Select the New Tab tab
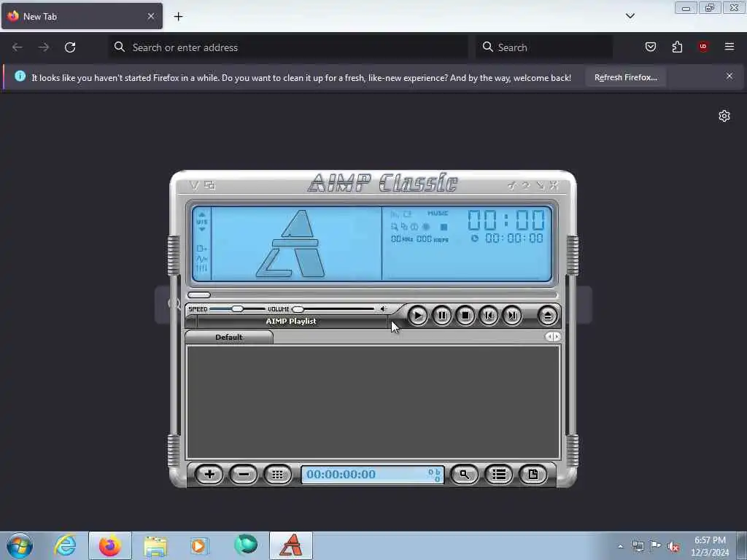 click(82, 16)
